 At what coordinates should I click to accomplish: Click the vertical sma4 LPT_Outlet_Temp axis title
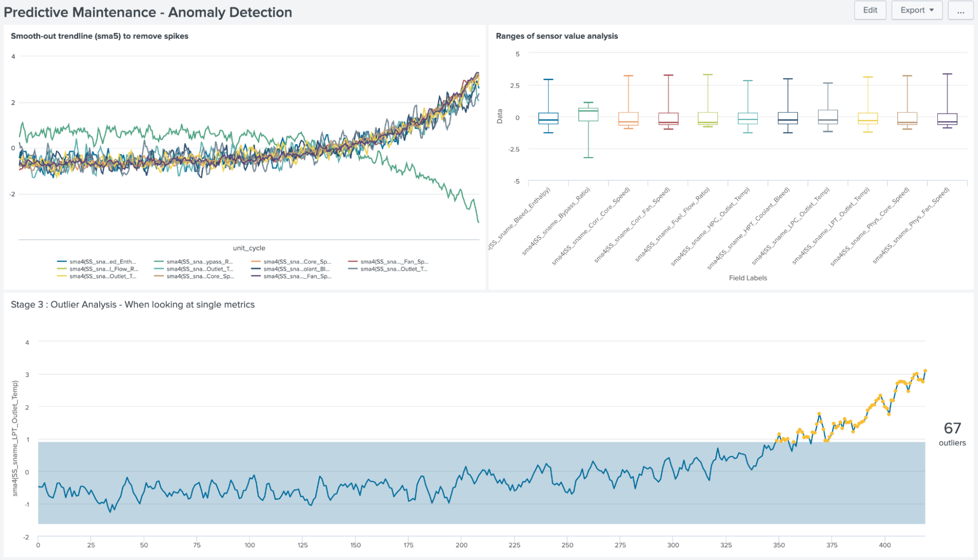[15, 439]
